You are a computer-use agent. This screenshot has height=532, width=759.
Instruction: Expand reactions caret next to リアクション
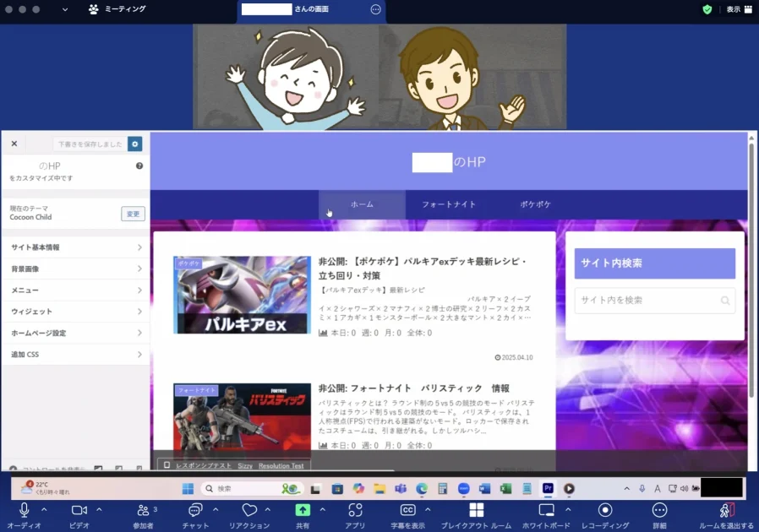click(268, 510)
